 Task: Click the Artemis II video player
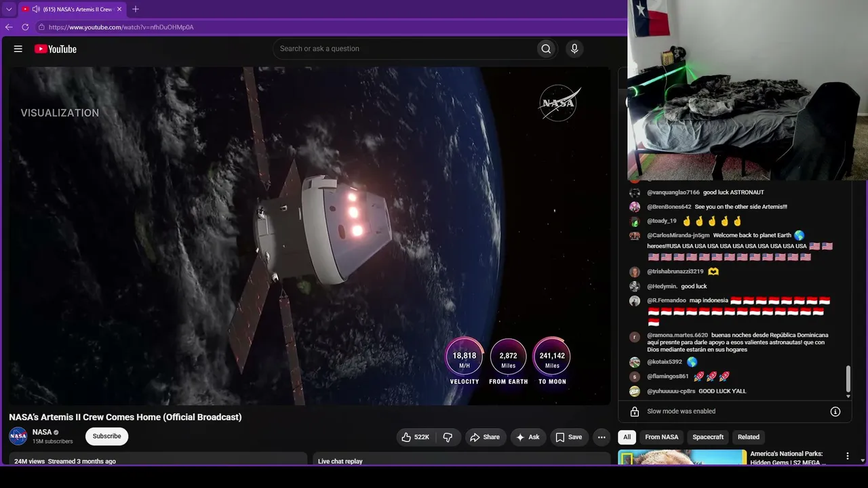click(x=310, y=236)
